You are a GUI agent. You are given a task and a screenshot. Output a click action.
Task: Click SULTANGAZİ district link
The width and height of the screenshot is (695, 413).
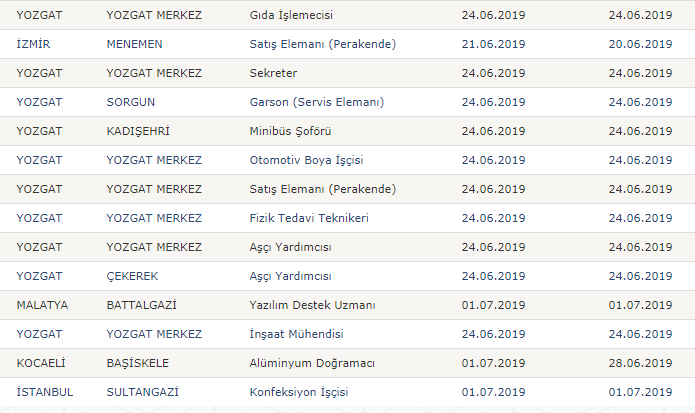pos(142,392)
